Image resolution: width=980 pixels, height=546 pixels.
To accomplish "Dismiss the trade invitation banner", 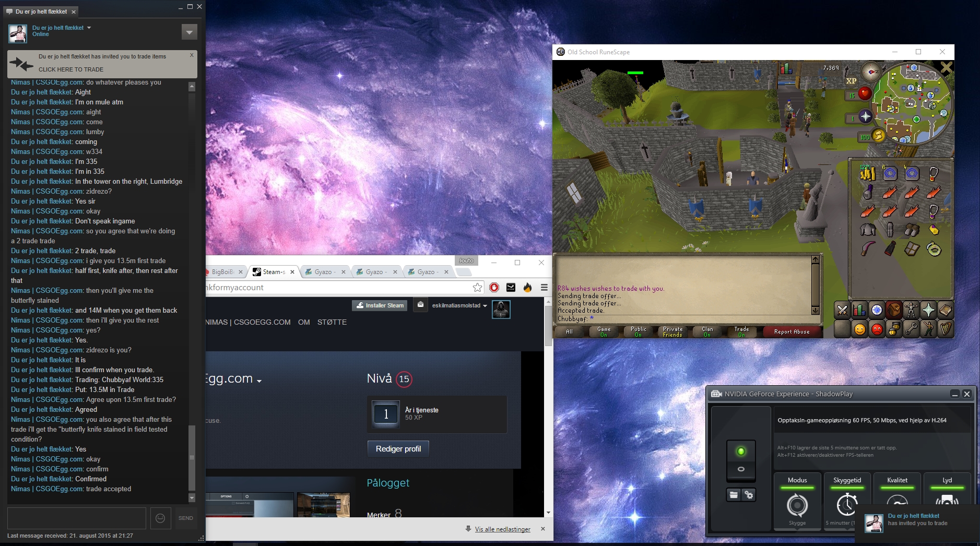I will (192, 55).
